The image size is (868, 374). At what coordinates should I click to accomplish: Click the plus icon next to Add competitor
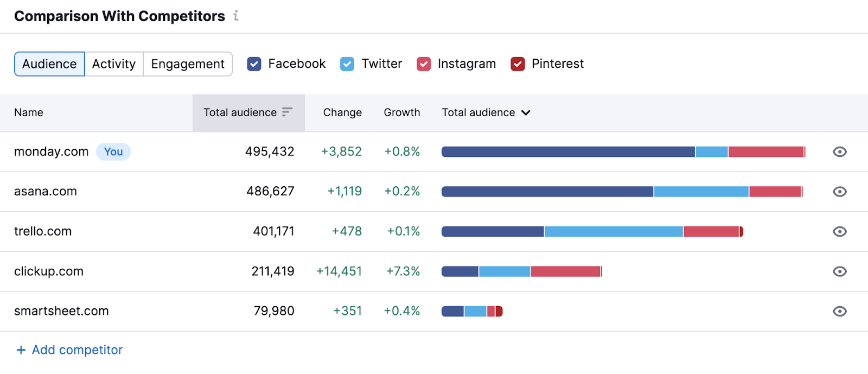click(21, 350)
